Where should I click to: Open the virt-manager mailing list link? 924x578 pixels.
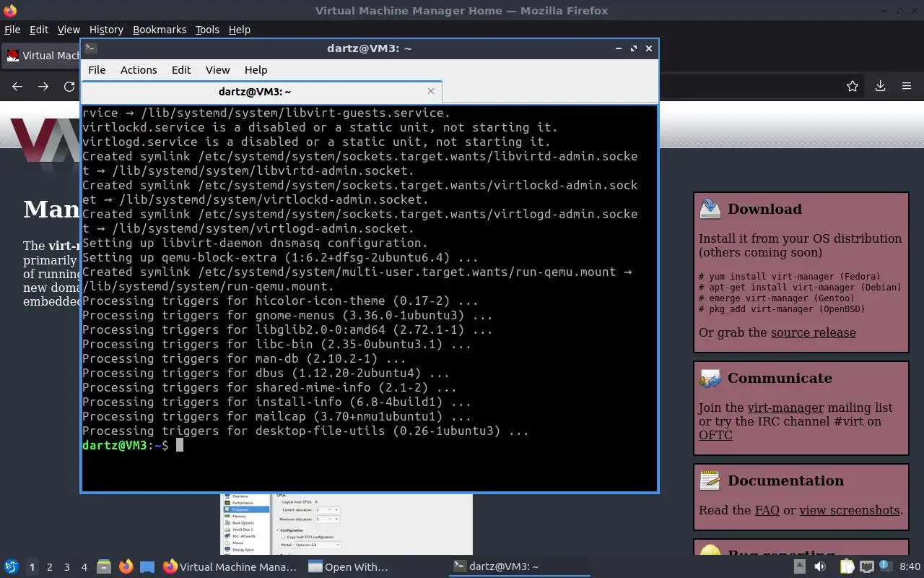[785, 407]
